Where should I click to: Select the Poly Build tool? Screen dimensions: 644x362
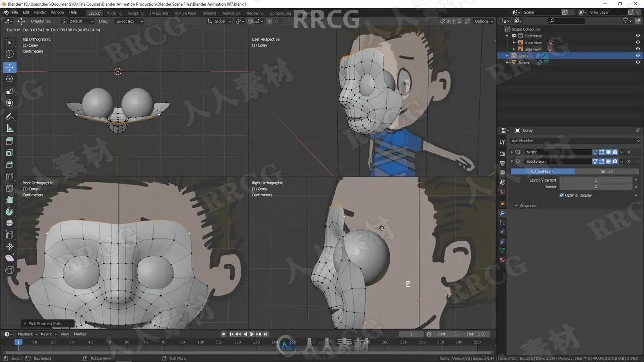point(10,200)
